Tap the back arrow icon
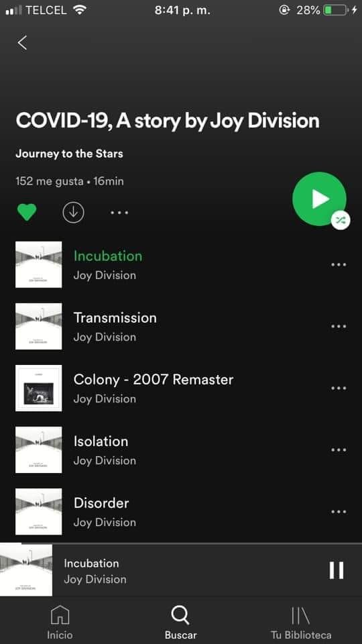The width and height of the screenshot is (362, 644). pos(22,43)
